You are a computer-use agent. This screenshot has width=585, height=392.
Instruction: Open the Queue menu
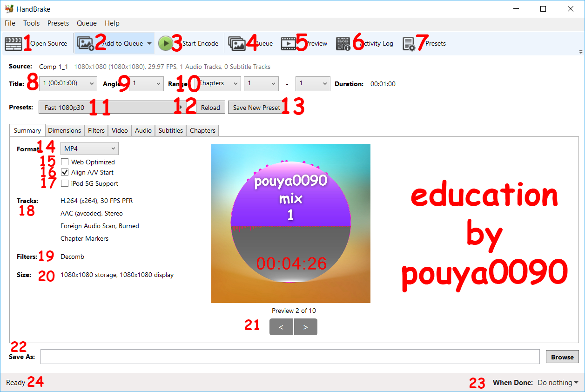[87, 23]
